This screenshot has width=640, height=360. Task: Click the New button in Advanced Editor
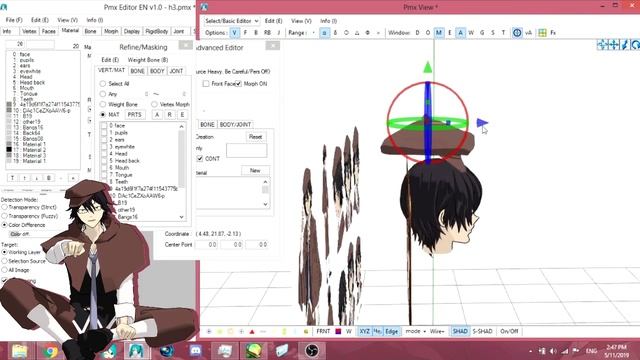tap(255, 171)
